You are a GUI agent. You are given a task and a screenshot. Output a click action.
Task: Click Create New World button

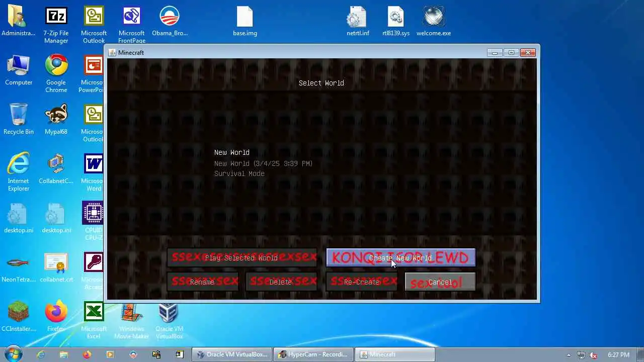click(400, 258)
